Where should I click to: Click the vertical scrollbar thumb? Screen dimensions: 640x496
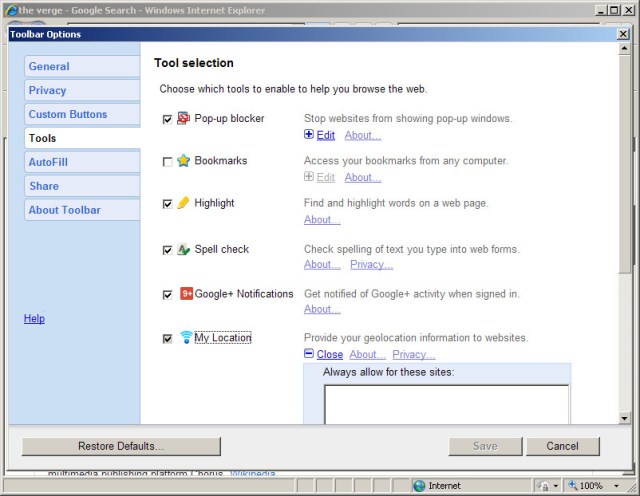624,165
